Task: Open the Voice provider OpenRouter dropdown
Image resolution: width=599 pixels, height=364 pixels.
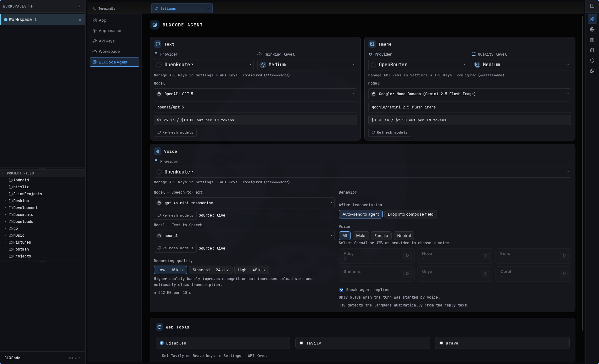Action: (x=362, y=172)
